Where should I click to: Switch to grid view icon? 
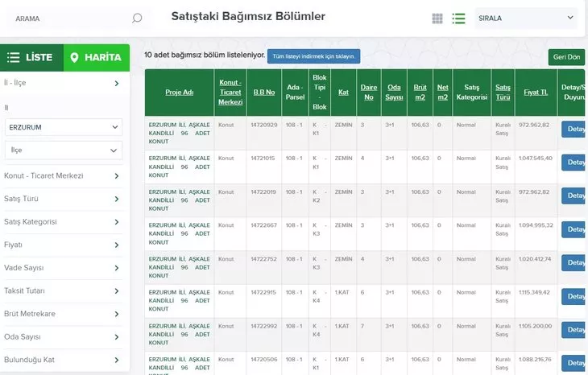coord(437,19)
